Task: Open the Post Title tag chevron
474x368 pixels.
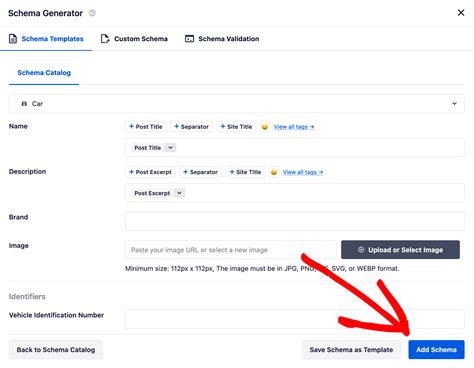Action: pyautogui.click(x=170, y=148)
